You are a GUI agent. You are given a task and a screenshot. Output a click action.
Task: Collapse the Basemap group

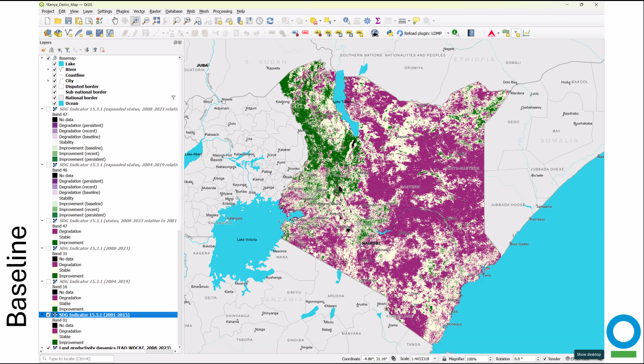pyautogui.click(x=42, y=58)
